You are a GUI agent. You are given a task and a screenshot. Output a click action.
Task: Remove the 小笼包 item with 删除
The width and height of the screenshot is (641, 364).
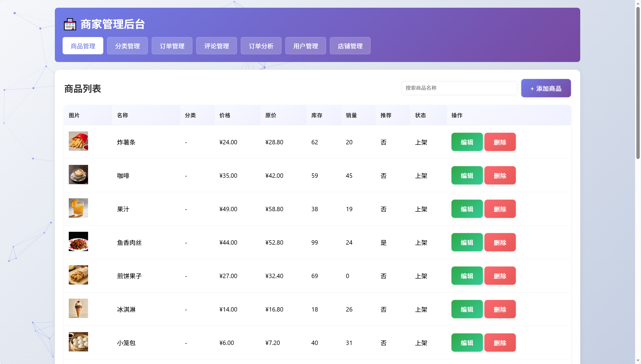500,343
